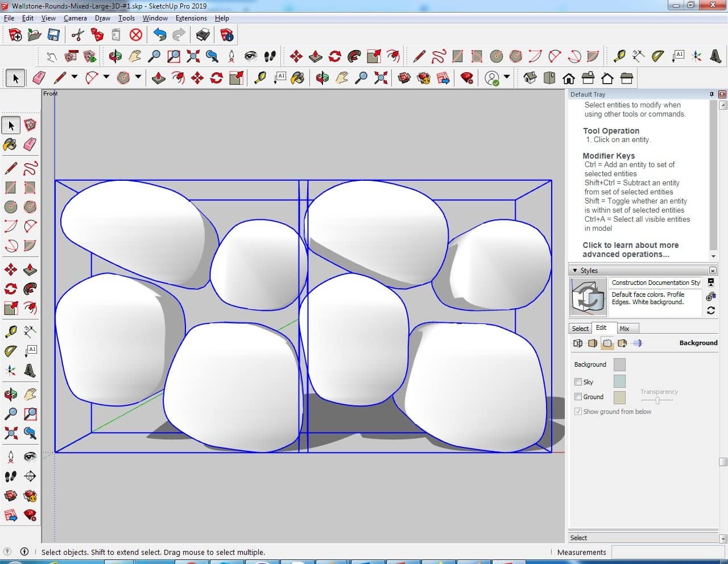Click the Background color swatch
Screen dimensions: 728x564
[619, 365]
